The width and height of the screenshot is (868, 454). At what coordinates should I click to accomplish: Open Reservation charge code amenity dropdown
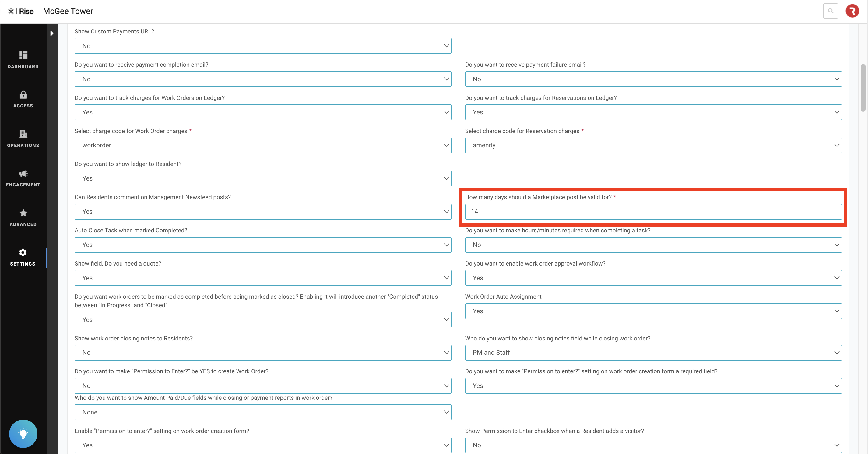tap(653, 145)
